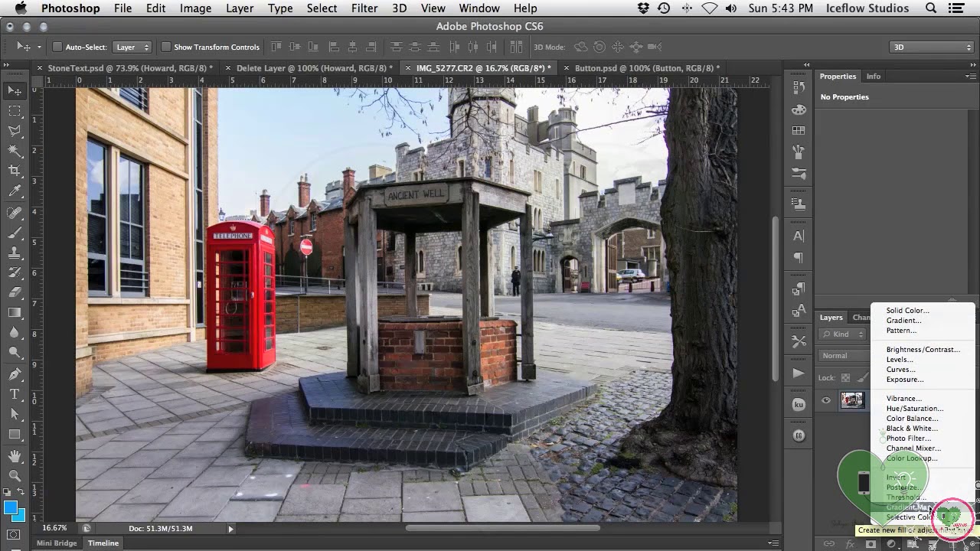
Task: Open the Kuler panel icon
Action: click(799, 405)
